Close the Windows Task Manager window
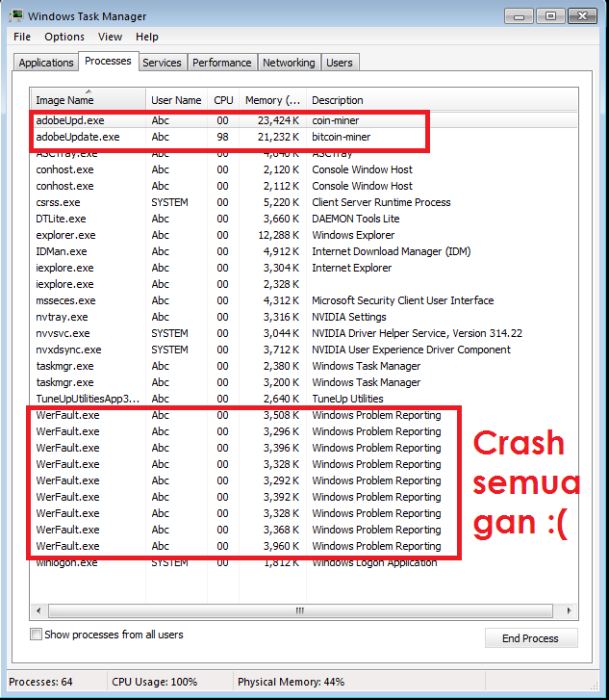Screen dimensions: 609x700 582,16
